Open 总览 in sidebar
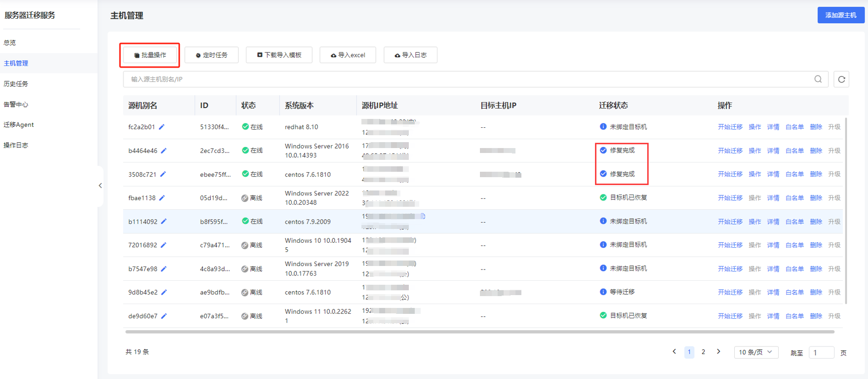 point(10,42)
